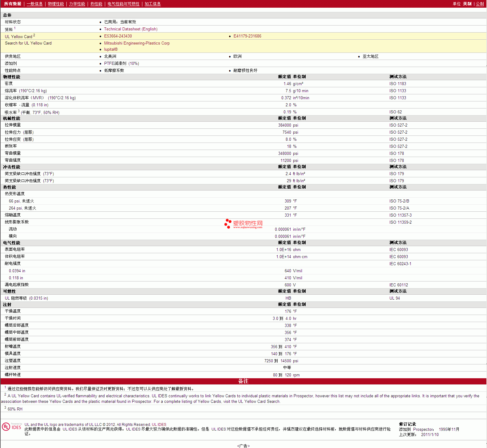Select the 表面电阻率 value 1.0E+16
Viewport: 487px width, 448px height.
pyautogui.click(x=283, y=250)
